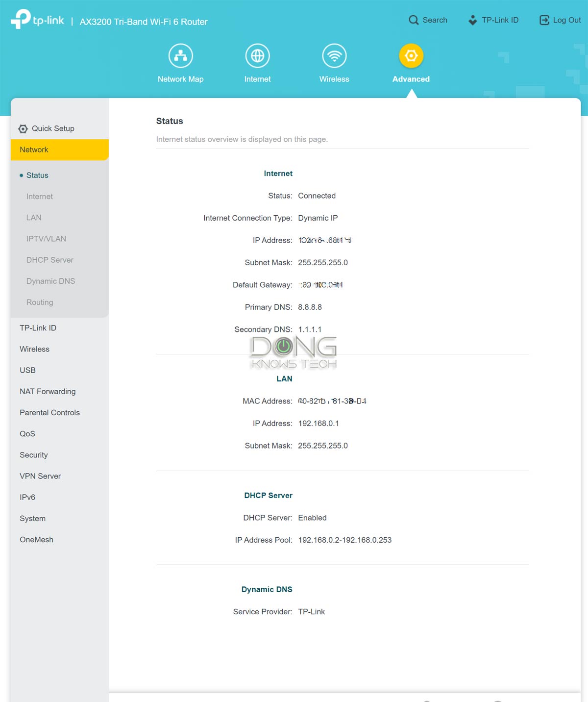Open the Internet globe icon

coord(257,56)
